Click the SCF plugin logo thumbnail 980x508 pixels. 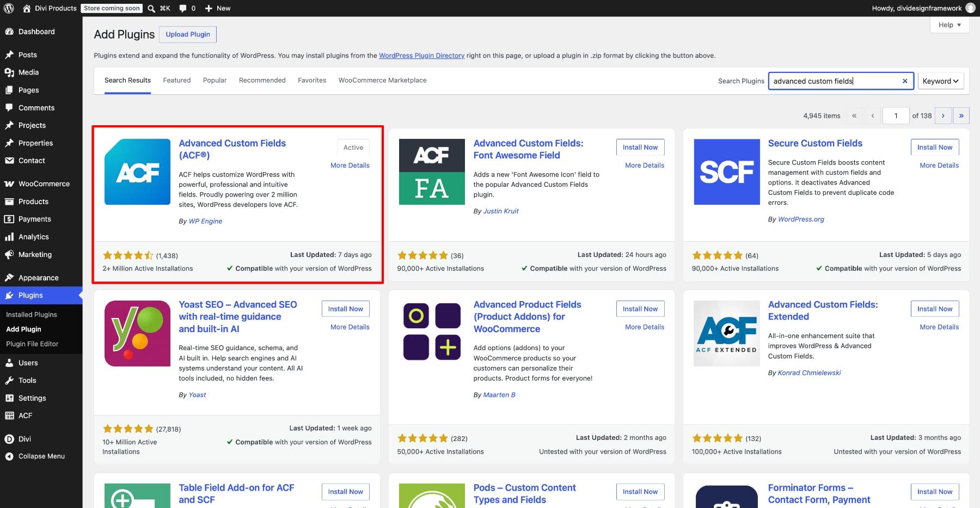pos(727,172)
